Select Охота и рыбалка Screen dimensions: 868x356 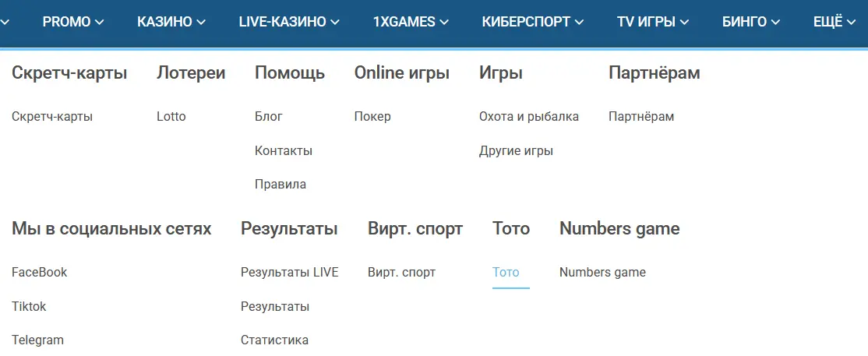pyautogui.click(x=528, y=117)
